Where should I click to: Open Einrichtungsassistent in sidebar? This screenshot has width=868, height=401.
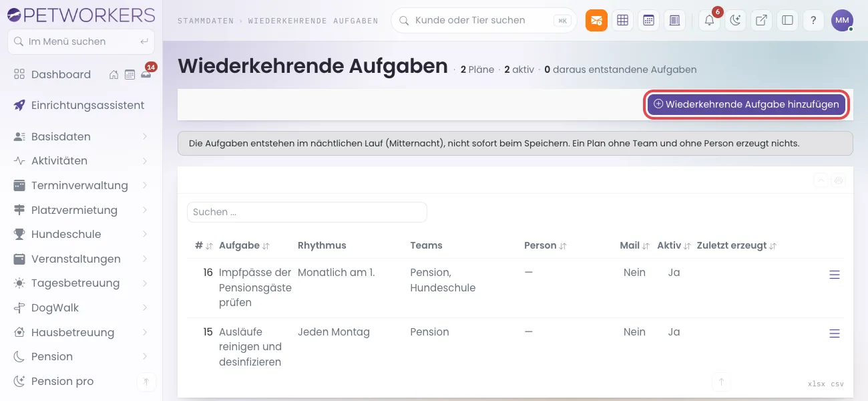81,105
